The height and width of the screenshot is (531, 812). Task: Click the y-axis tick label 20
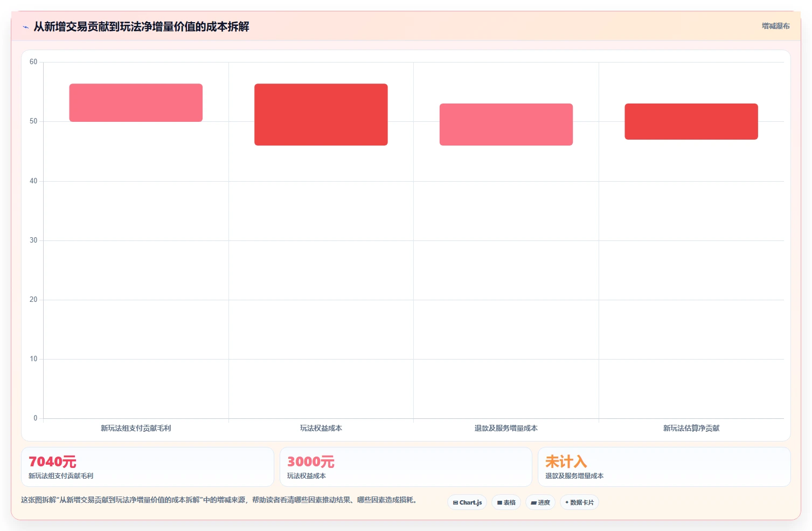[x=33, y=300]
